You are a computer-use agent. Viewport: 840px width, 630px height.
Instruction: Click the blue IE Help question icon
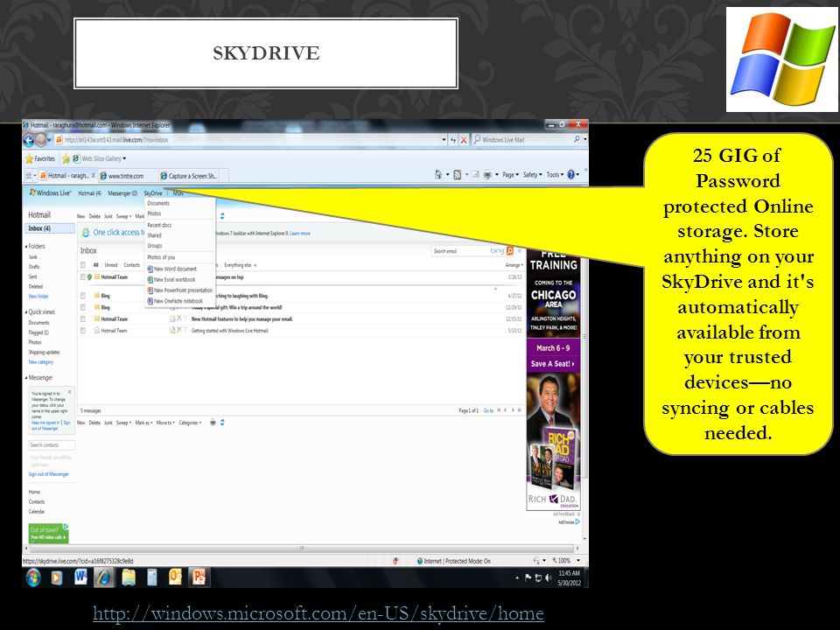(570, 175)
